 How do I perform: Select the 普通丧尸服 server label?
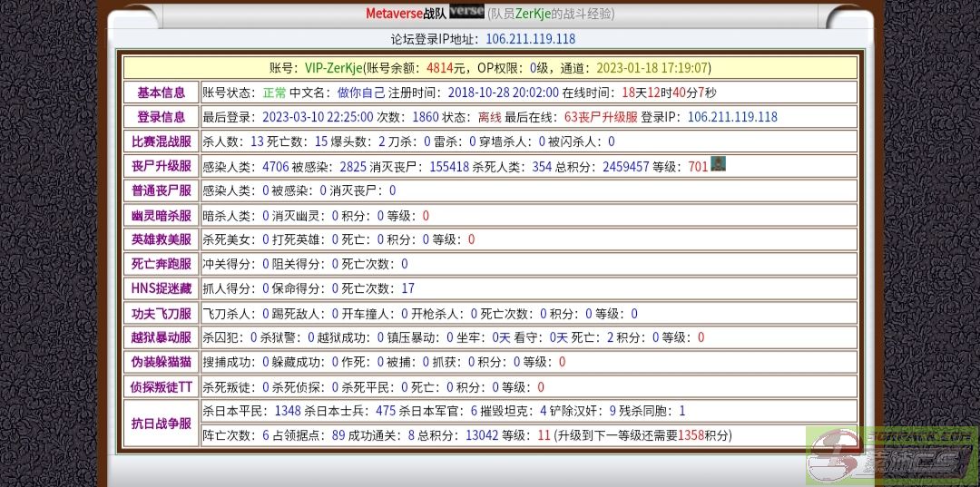[162, 190]
